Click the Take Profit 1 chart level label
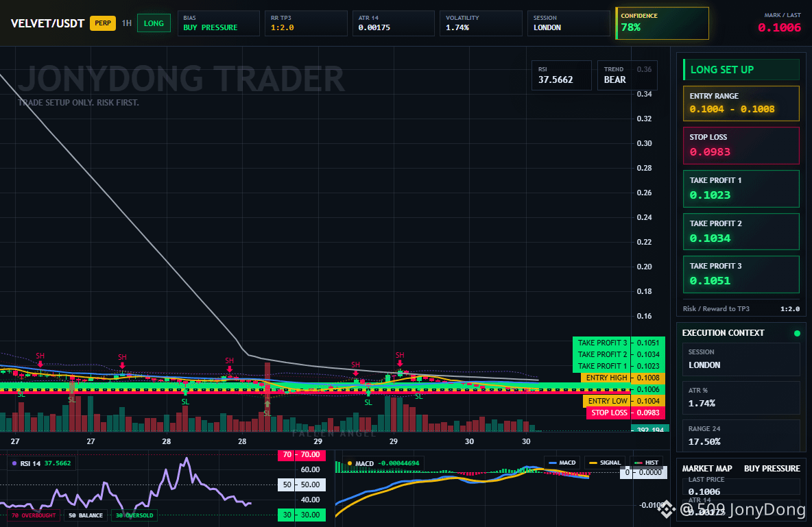 coord(601,366)
